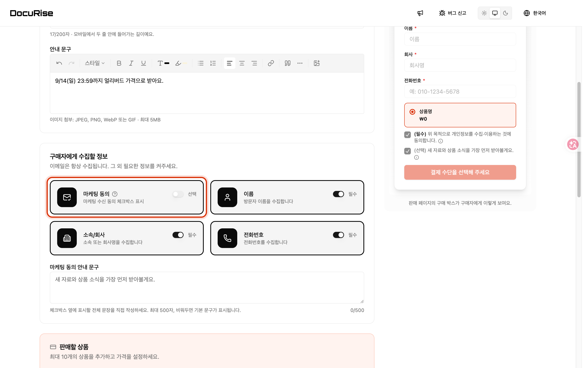Insert an image into the editor
588x368 pixels.
pyautogui.click(x=317, y=63)
